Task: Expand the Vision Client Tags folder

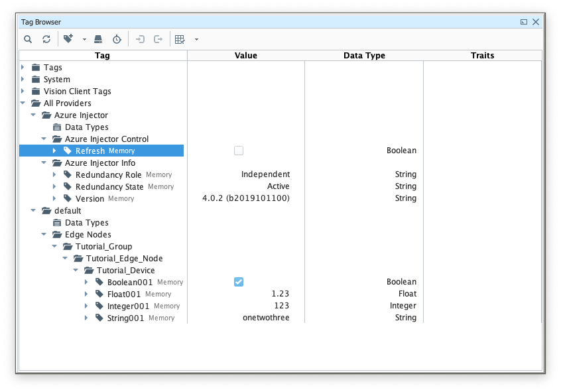Action: pos(23,91)
